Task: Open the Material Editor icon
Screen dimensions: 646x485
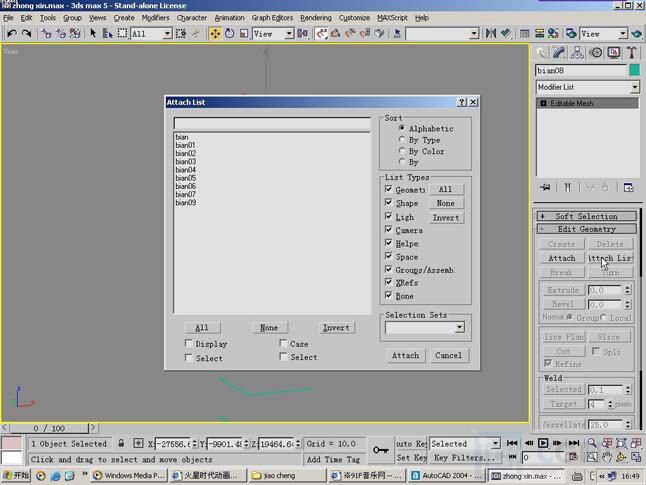Action: point(553,33)
